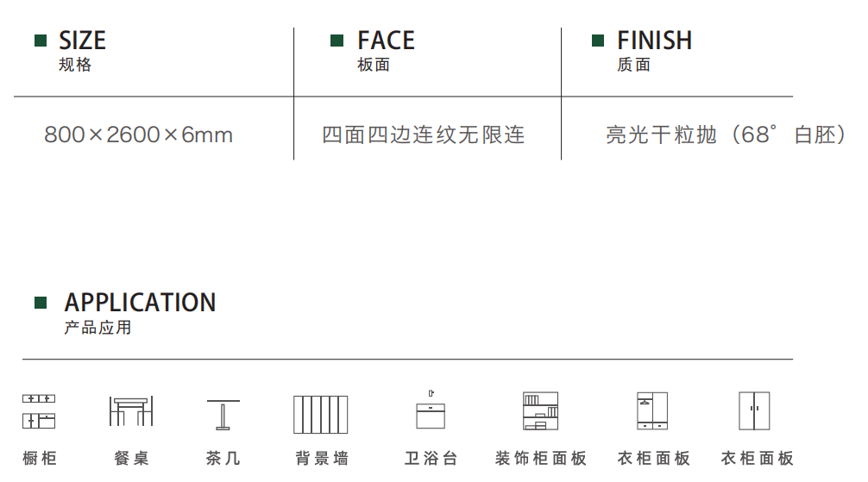Click the FINISH heading
868x482 pixels.
[x=654, y=41]
